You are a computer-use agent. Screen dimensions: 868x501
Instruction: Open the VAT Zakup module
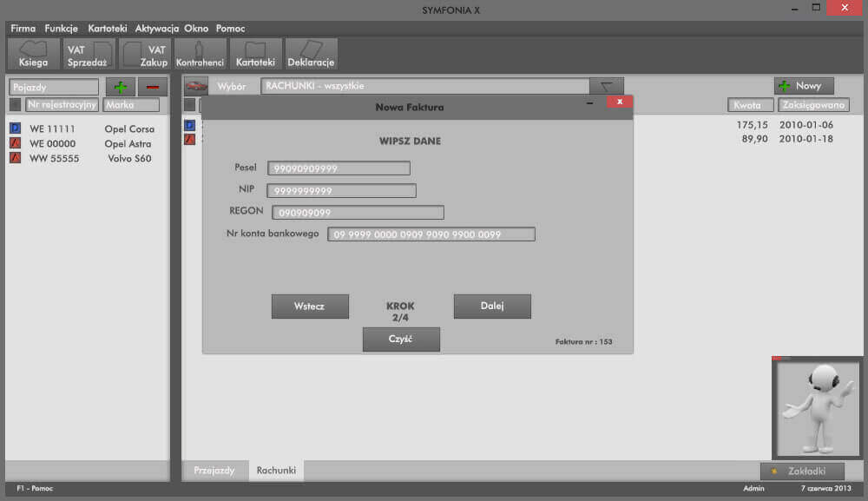click(x=144, y=54)
